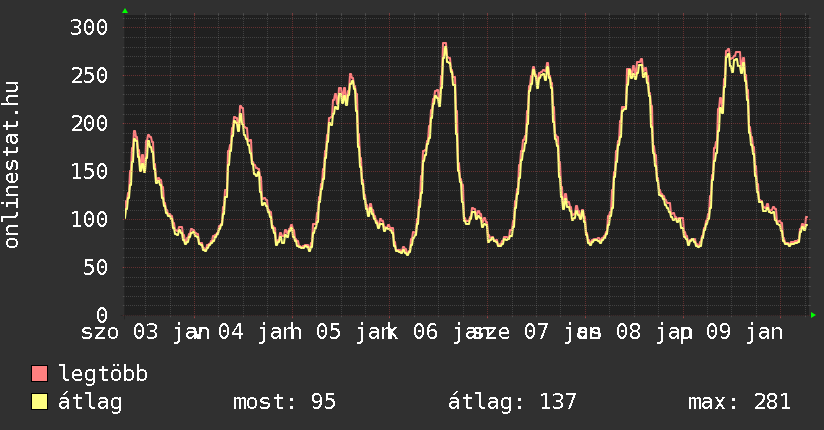Click the red legtöbb legend swatch
This screenshot has width=824, height=430.
coord(40,375)
